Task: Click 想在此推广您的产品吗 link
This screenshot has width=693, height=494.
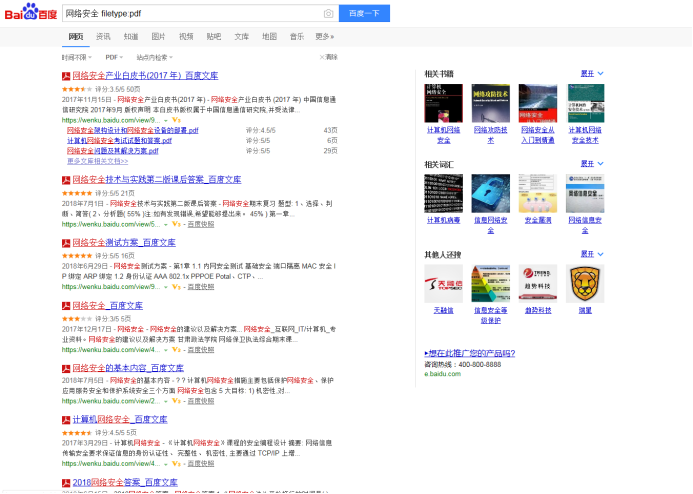Action: point(470,353)
